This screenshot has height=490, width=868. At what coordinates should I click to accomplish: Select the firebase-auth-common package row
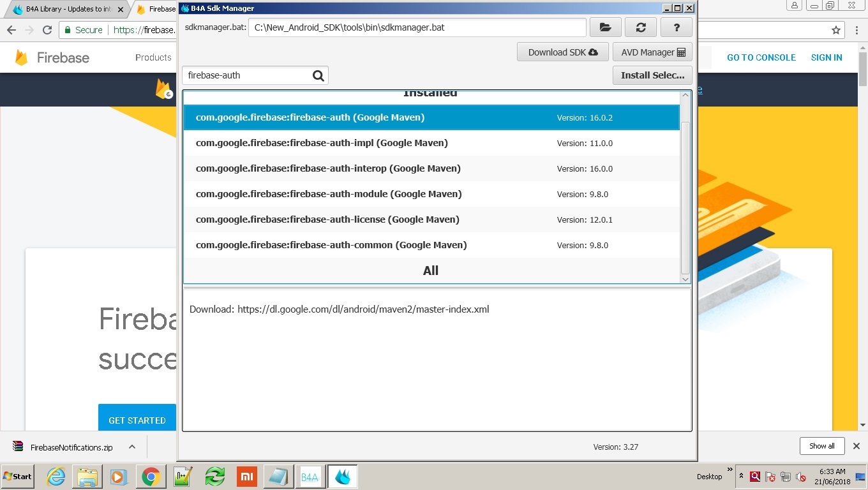pos(431,245)
